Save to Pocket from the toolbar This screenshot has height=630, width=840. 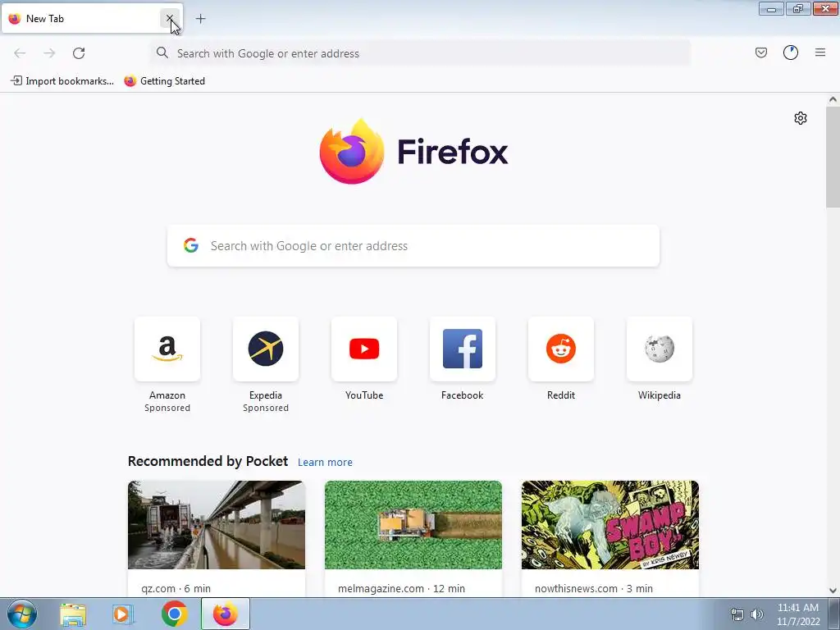[761, 52]
